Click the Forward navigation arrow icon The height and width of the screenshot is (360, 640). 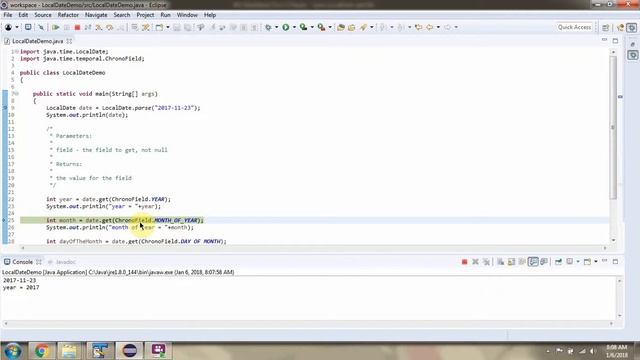447,27
